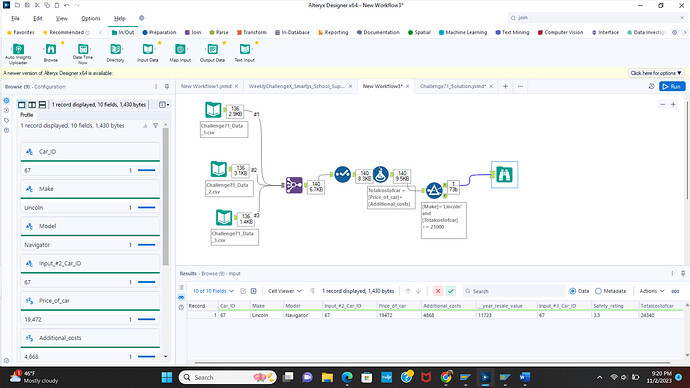
Task: Select the Input Data tool in the palette
Action: click(x=148, y=53)
